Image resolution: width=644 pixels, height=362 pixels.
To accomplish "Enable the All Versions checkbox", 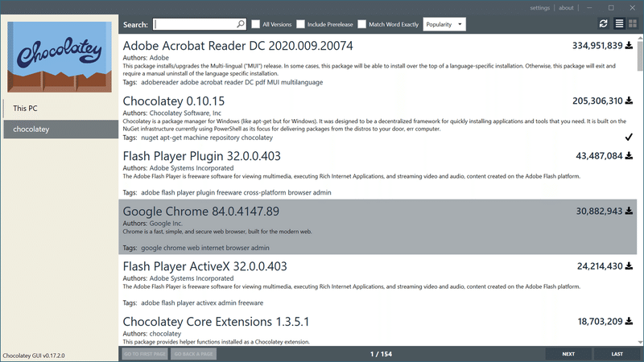I will 255,24.
